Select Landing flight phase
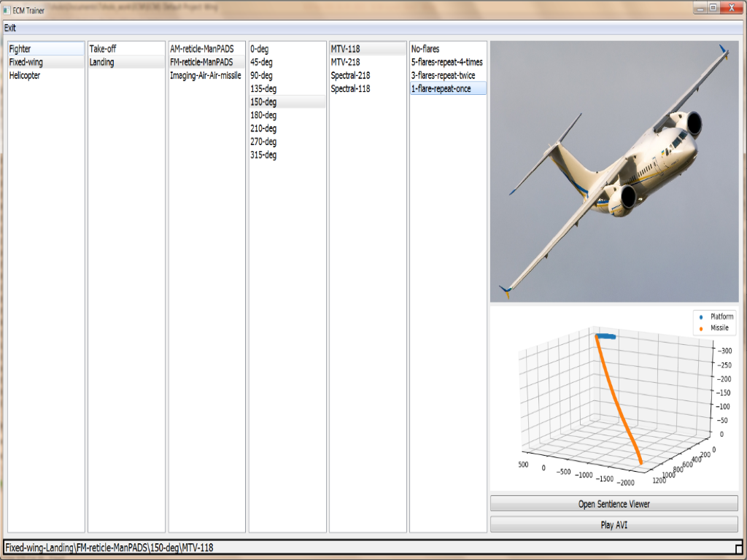 (x=102, y=63)
